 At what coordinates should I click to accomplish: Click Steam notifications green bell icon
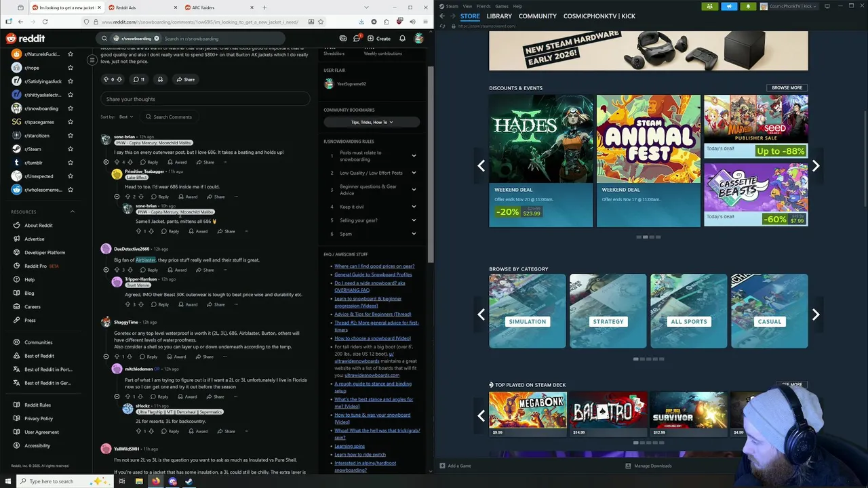pos(748,6)
